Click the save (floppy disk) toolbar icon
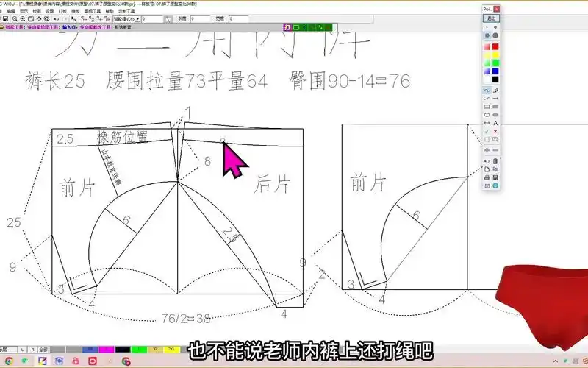The image size is (588, 368). point(5,18)
